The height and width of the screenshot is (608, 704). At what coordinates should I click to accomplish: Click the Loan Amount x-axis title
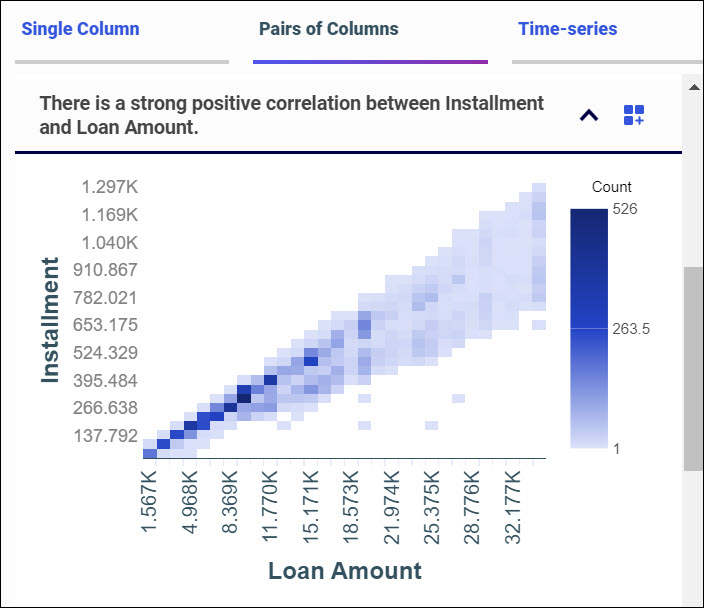tap(345, 571)
